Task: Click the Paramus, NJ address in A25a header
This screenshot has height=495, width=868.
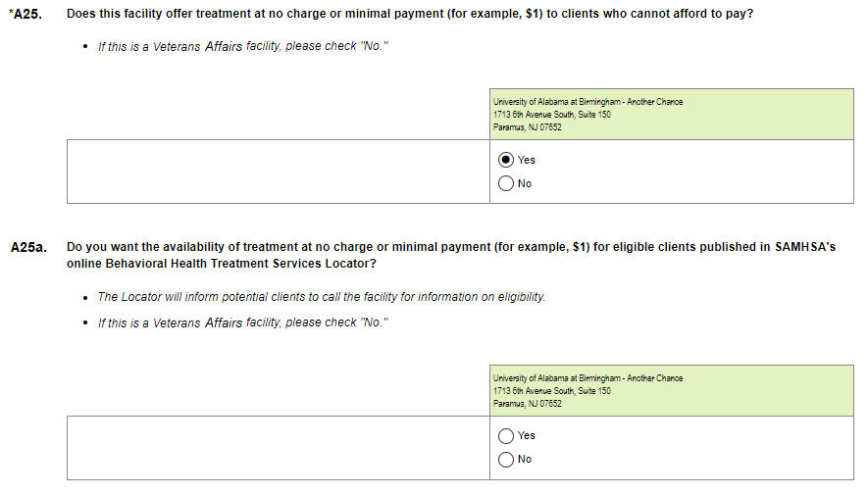Action: (528, 404)
